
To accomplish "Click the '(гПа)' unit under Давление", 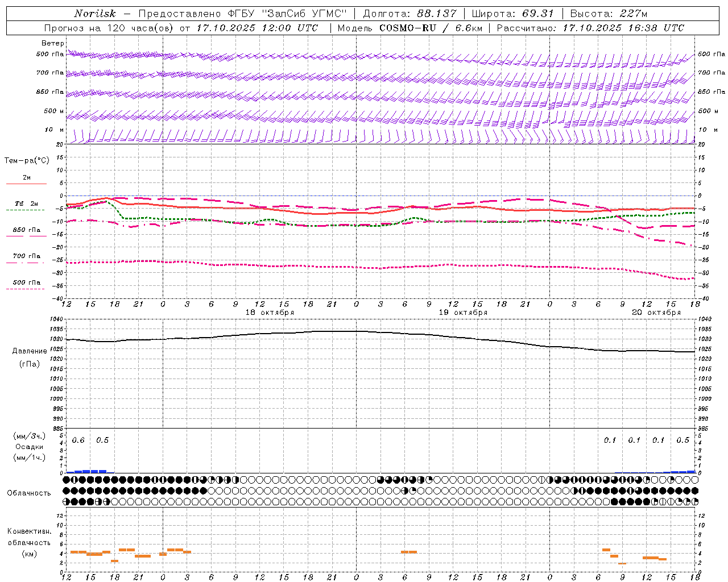I will click(30, 364).
